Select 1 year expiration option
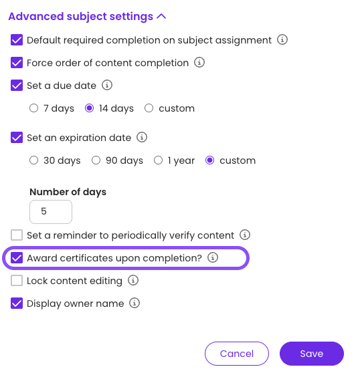 [158, 161]
